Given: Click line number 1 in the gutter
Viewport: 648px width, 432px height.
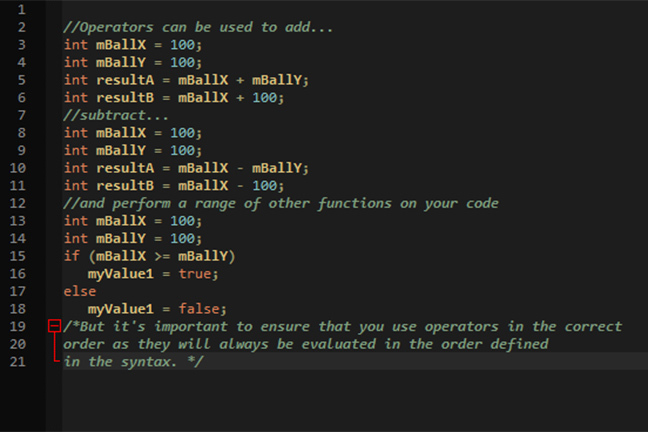Looking at the screenshot, I should pos(22,9).
